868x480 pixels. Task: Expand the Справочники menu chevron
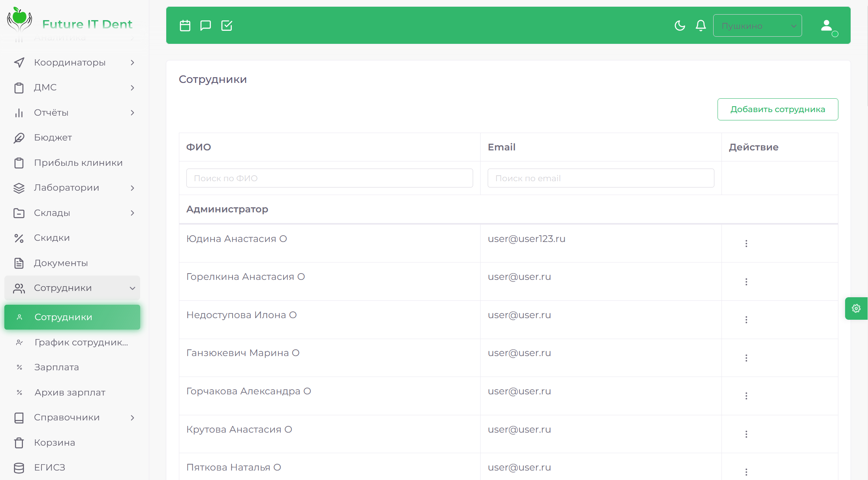(133, 418)
